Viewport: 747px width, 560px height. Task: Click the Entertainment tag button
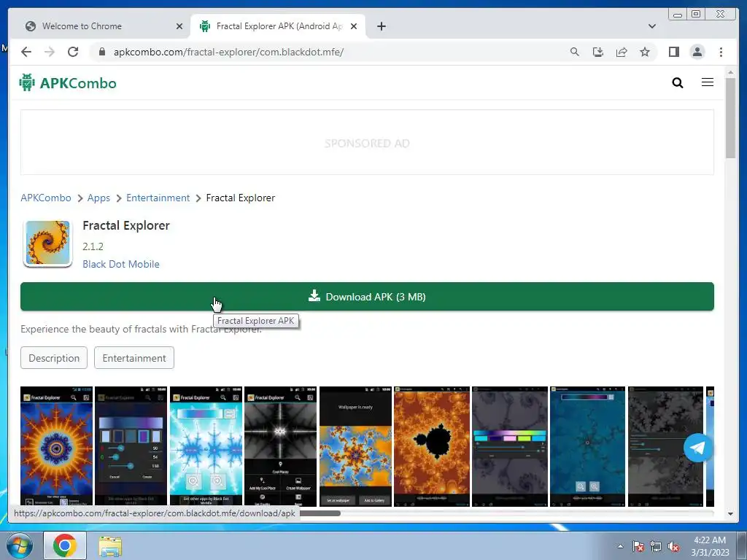pyautogui.click(x=134, y=357)
